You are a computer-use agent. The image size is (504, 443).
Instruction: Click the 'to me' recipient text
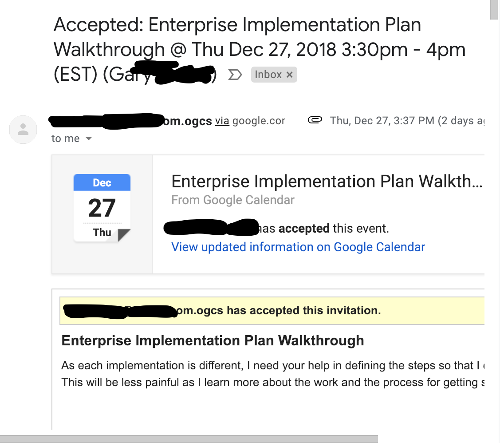click(66, 138)
